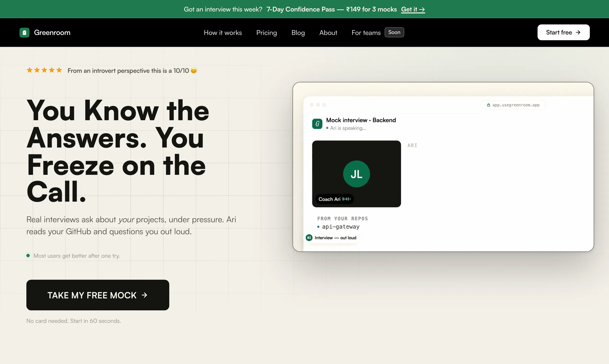Click the dark Coach Ari video tile

(x=356, y=174)
